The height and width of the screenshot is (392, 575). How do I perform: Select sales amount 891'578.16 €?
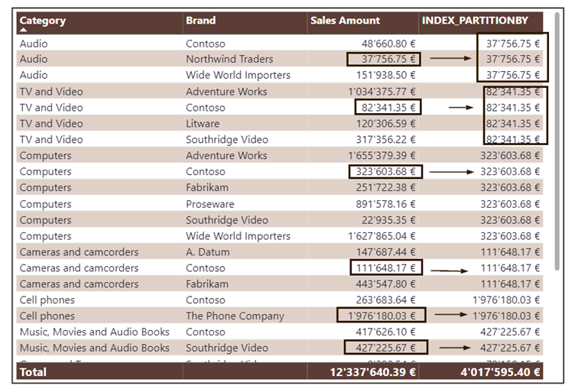coord(386,204)
